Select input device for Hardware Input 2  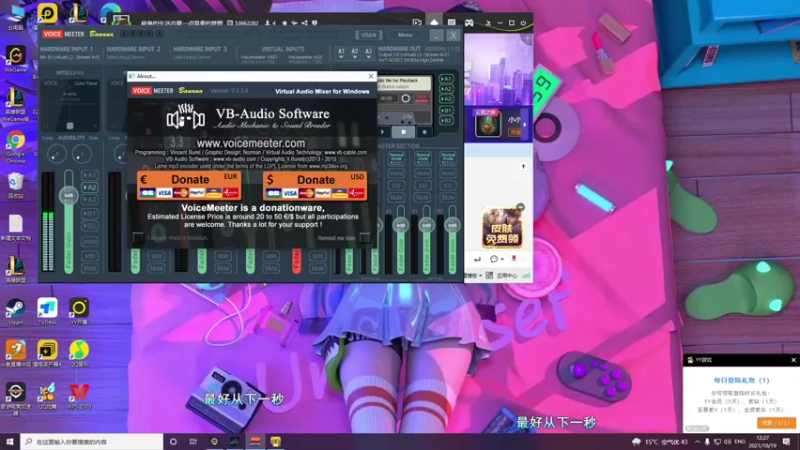click(x=126, y=57)
